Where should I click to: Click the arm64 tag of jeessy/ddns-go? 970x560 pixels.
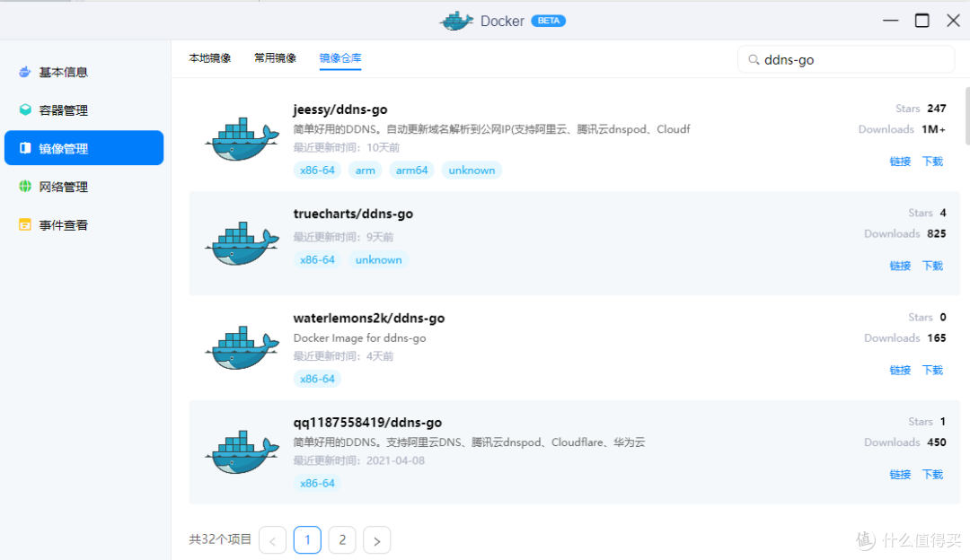coord(412,170)
